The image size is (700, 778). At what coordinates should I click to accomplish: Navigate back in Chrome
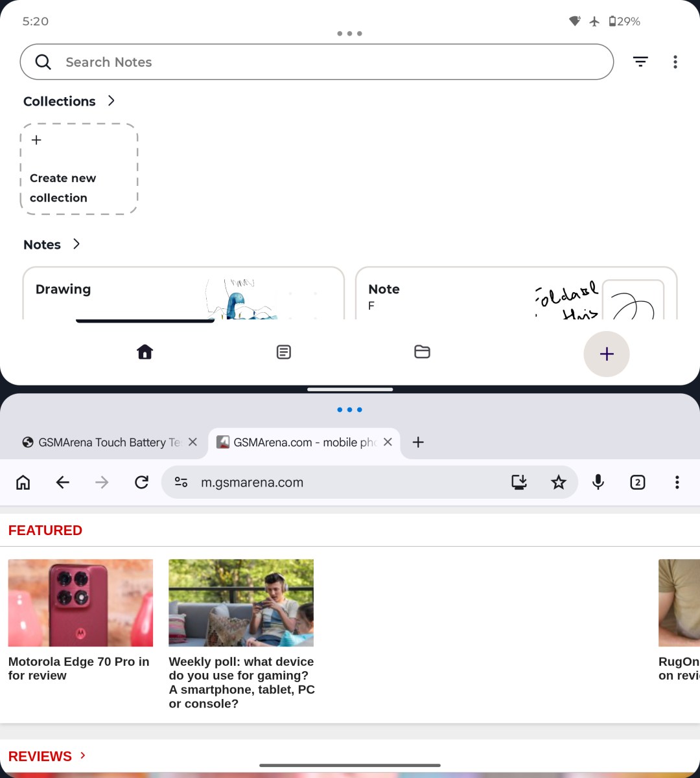(x=63, y=482)
